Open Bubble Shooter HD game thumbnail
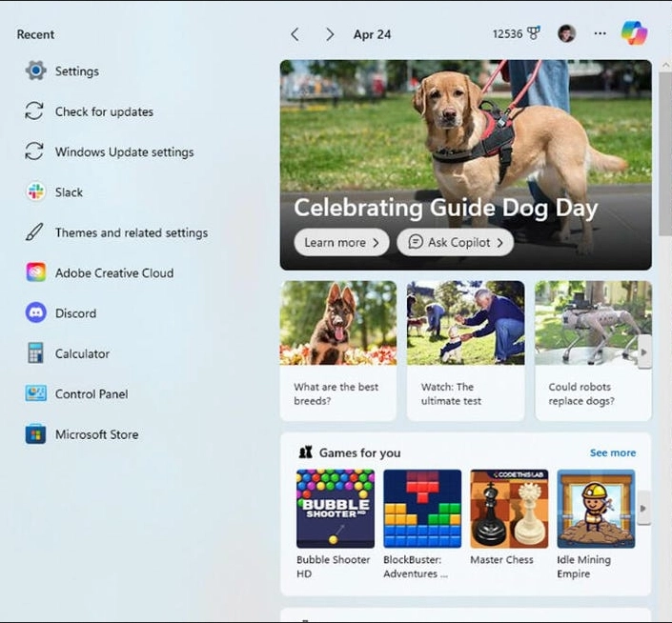Image resolution: width=672 pixels, height=623 pixels. tap(336, 509)
